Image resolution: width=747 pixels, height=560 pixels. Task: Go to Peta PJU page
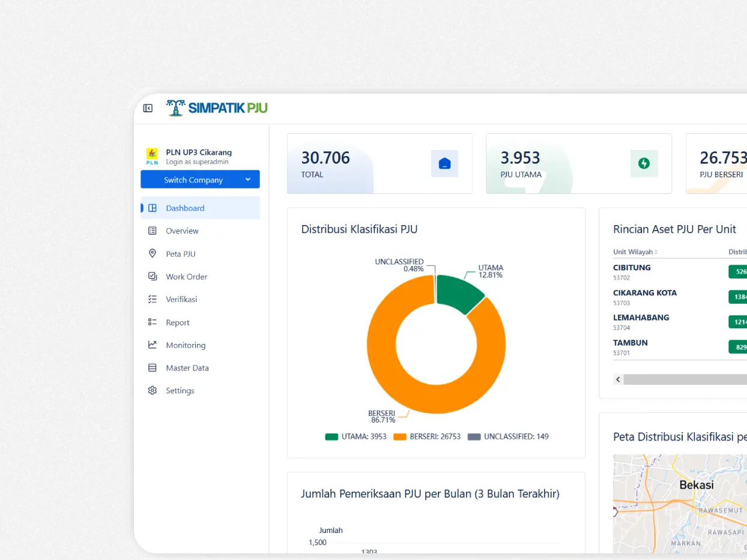pyautogui.click(x=200, y=253)
